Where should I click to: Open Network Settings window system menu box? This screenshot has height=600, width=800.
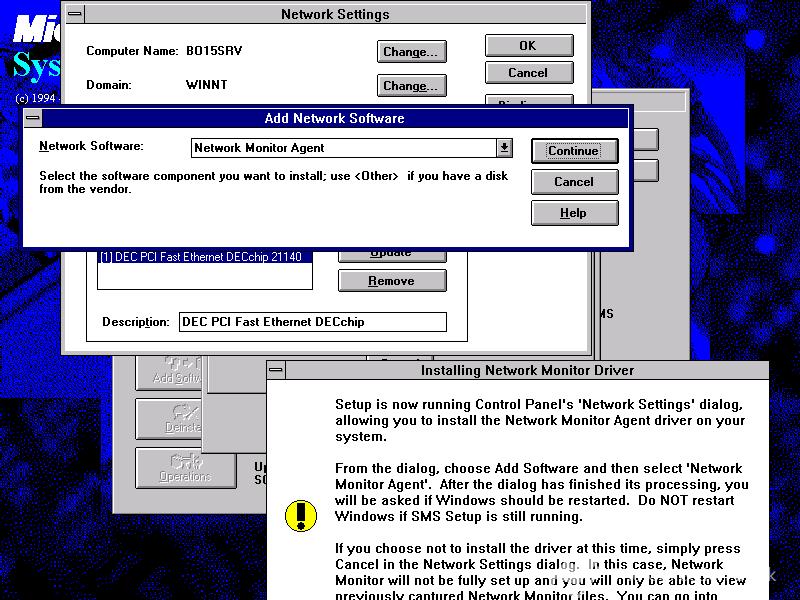coord(75,14)
